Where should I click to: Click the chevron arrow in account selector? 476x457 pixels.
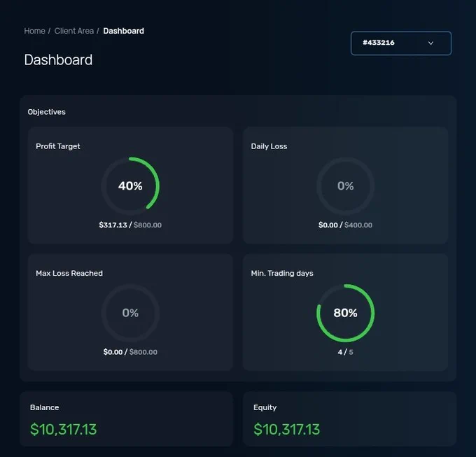[x=430, y=43]
